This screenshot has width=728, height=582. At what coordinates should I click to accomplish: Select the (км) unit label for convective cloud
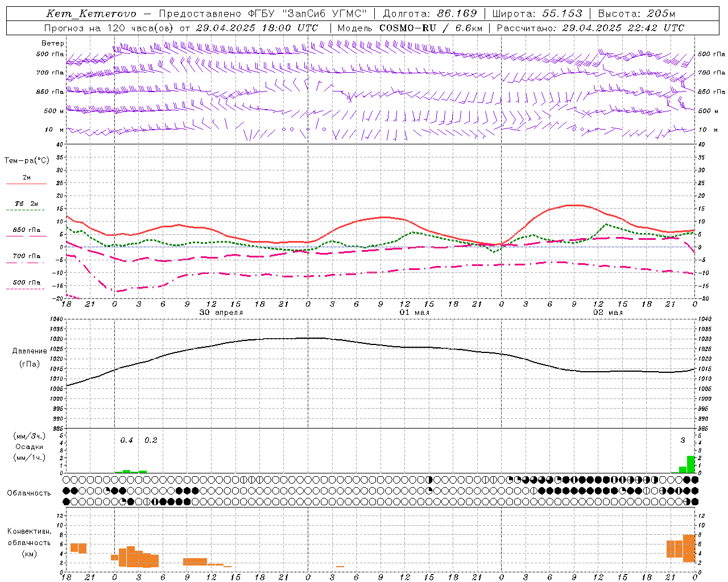(x=30, y=554)
